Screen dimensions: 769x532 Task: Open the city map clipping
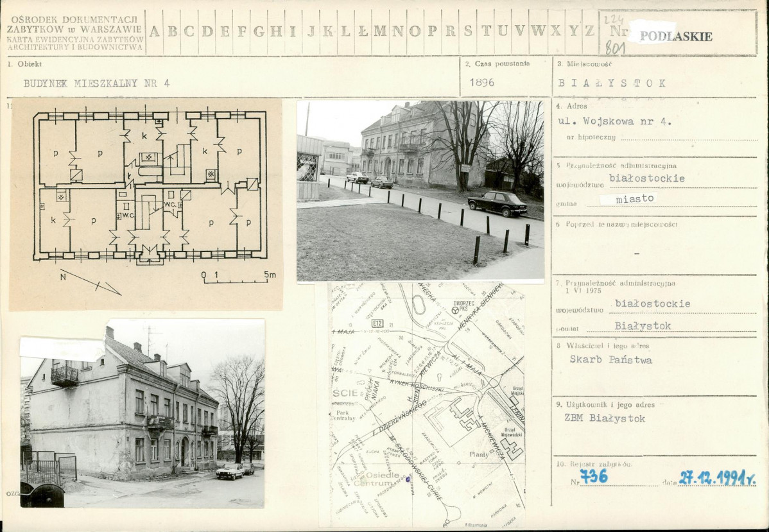pos(427,404)
